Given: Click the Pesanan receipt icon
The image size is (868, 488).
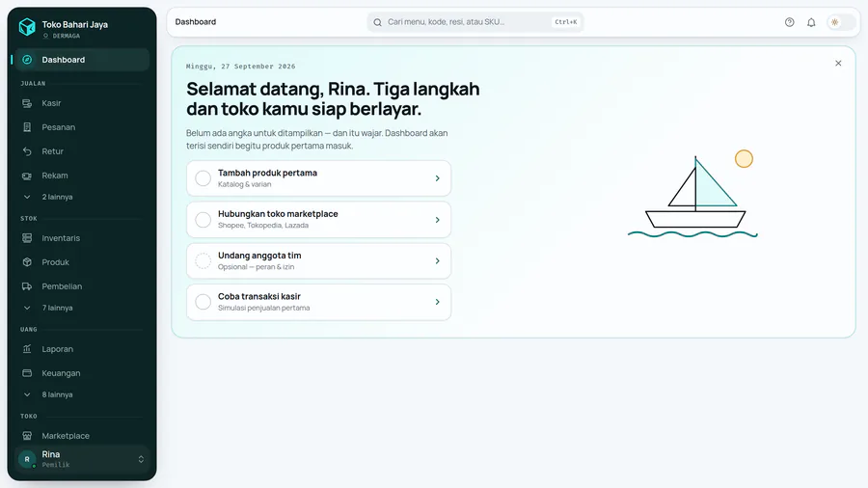Looking at the screenshot, I should 27,127.
